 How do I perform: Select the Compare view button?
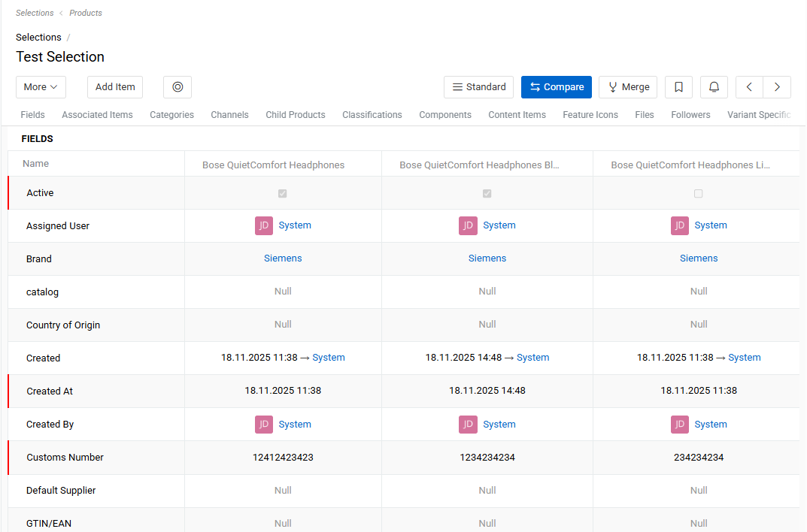pos(556,87)
